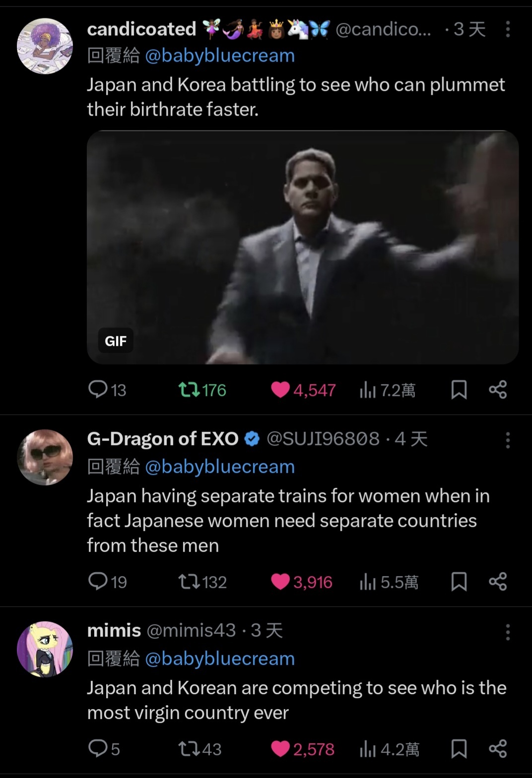Share candicoated's tweet
Image resolution: width=532 pixels, height=778 pixels.
pos(498,389)
